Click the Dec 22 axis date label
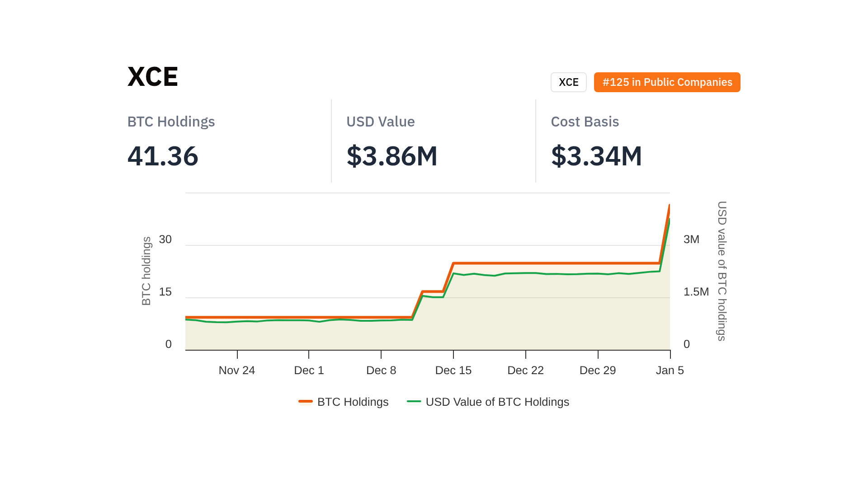The height and width of the screenshot is (488, 868). pyautogui.click(x=525, y=371)
